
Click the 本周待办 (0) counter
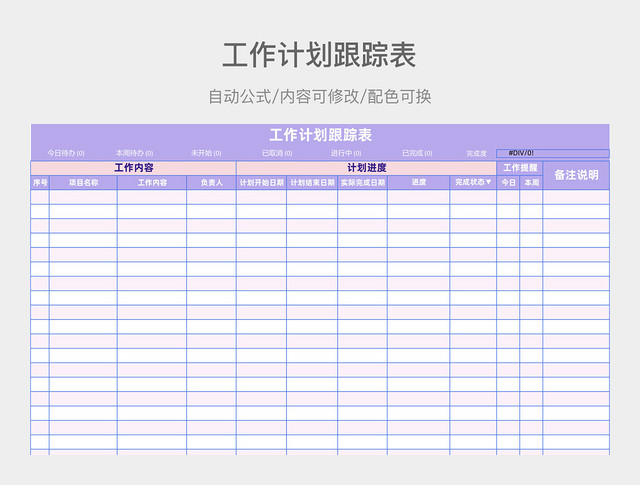134,153
